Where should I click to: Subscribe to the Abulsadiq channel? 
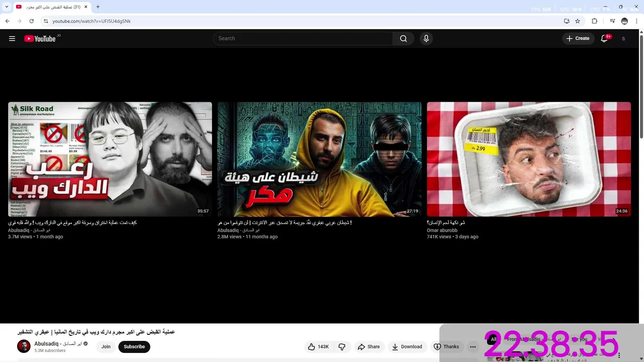coord(134,346)
